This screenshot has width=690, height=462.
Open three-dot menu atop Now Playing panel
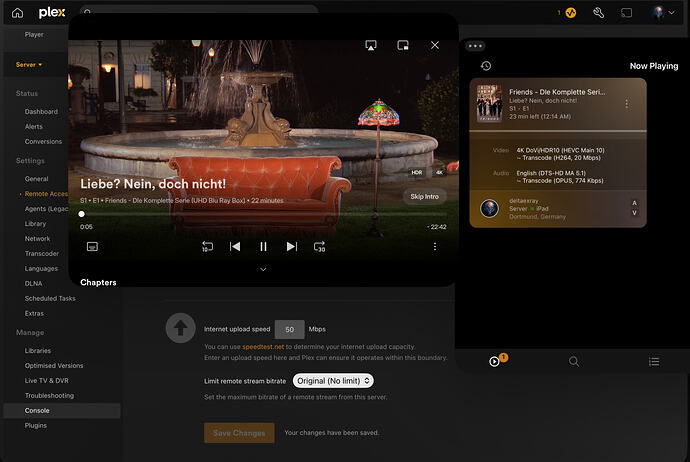click(x=475, y=46)
